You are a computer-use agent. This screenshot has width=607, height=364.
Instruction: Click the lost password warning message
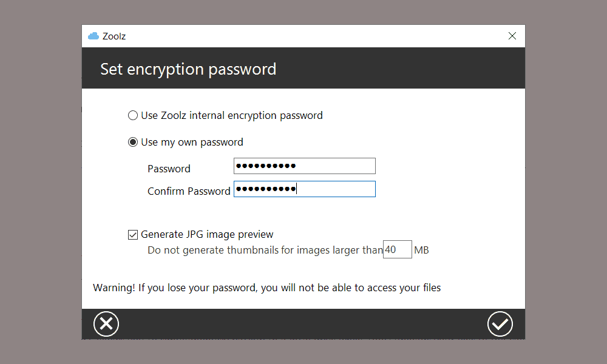(x=266, y=288)
